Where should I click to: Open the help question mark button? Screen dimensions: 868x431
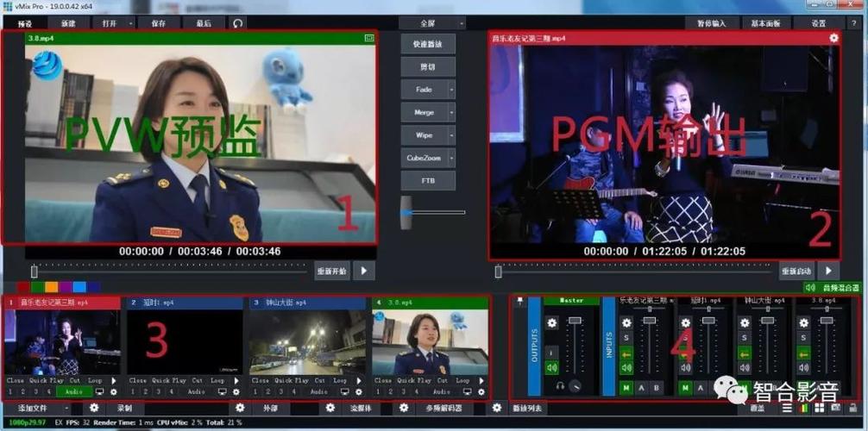pos(855,23)
